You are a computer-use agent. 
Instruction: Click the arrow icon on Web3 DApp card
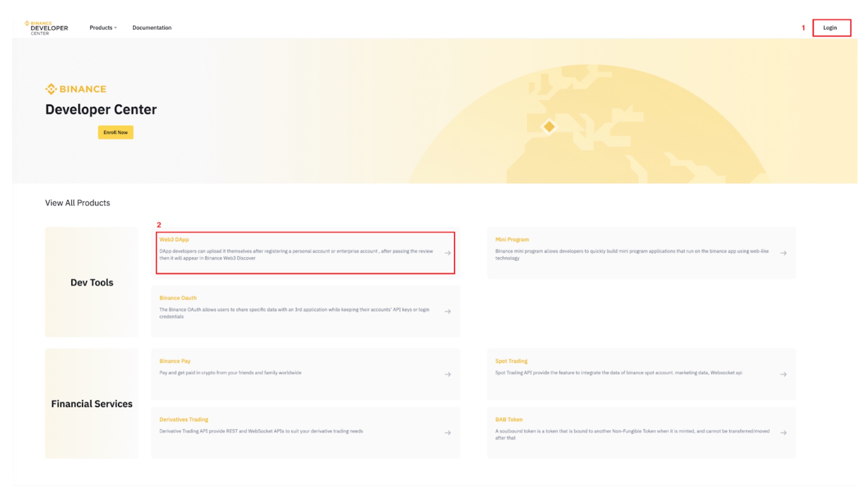tap(448, 253)
